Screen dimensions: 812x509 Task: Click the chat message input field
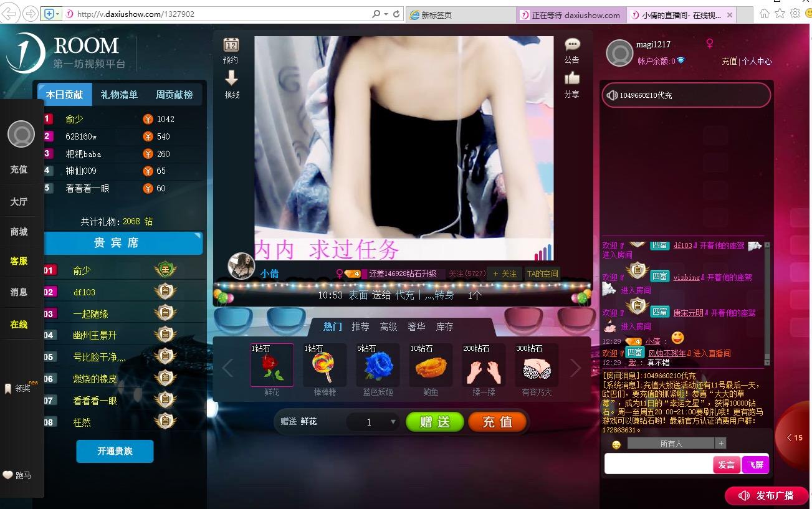tap(659, 464)
